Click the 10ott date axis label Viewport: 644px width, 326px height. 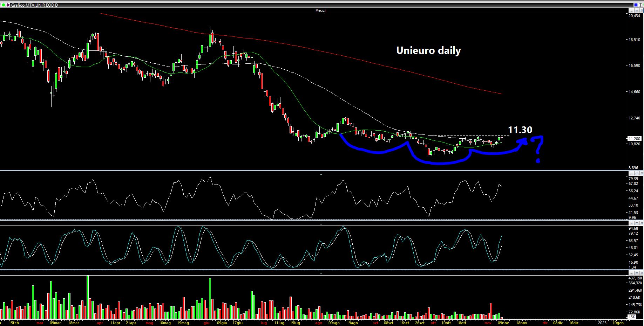click(x=446, y=323)
